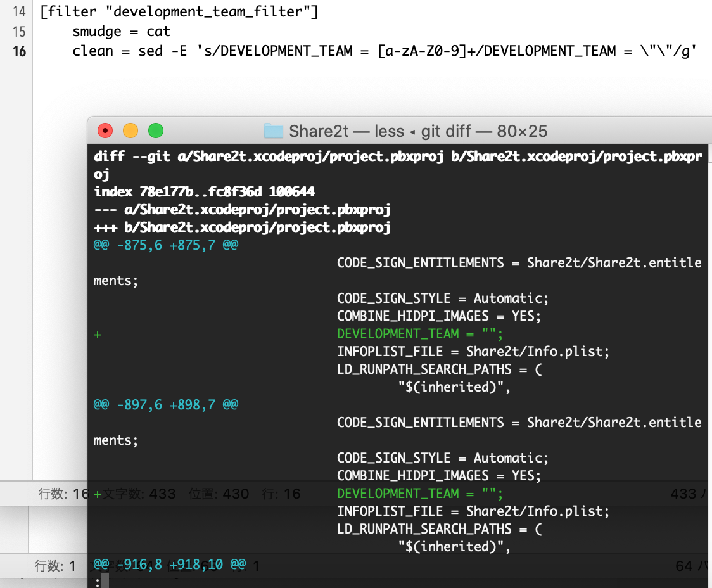Click the "行数: 16" editor status bar label
This screenshot has width=712, height=588.
pyautogui.click(x=63, y=494)
